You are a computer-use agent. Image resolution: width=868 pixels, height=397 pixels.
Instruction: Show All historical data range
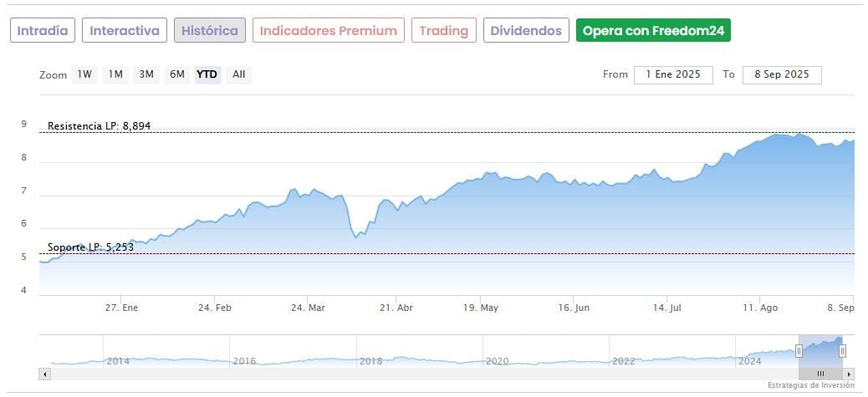click(x=239, y=74)
